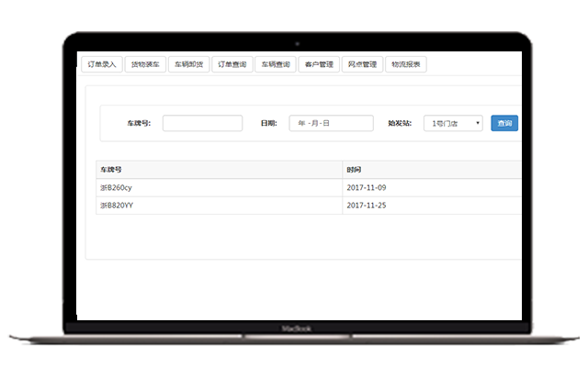This screenshot has width=588, height=390.
Task: Click the 始发站 field label
Action: (x=400, y=123)
